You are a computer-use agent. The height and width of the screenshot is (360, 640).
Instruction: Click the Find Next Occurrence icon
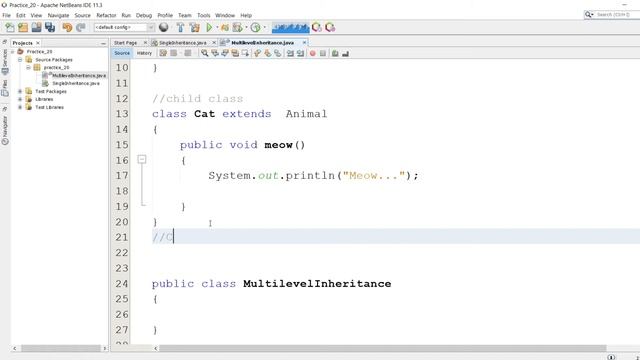(225, 53)
